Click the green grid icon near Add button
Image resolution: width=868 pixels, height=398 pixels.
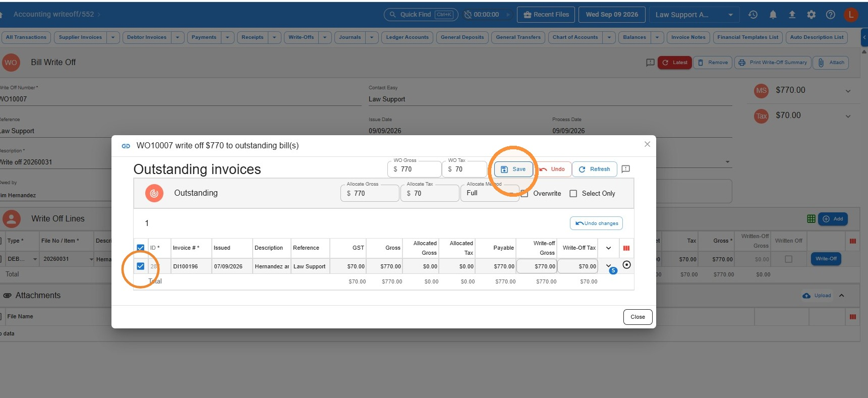pos(811,218)
